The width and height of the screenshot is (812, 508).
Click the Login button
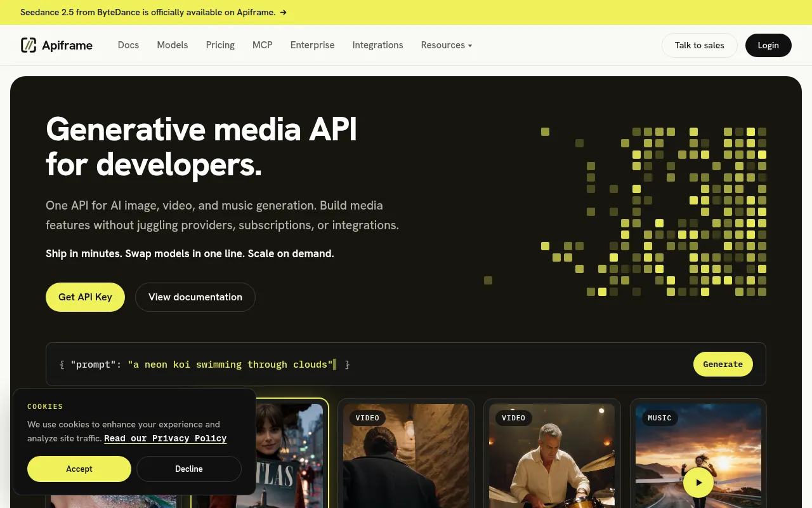(768, 45)
